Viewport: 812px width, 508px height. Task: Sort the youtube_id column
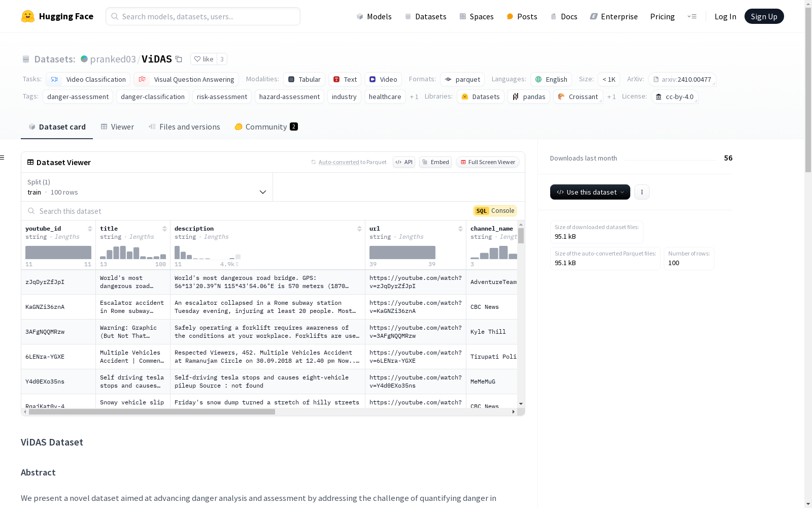click(90, 229)
